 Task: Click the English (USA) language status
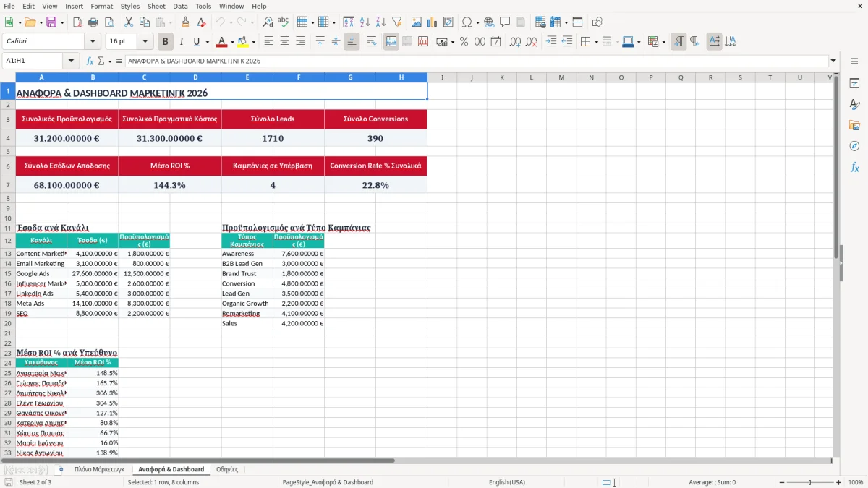[507, 482]
